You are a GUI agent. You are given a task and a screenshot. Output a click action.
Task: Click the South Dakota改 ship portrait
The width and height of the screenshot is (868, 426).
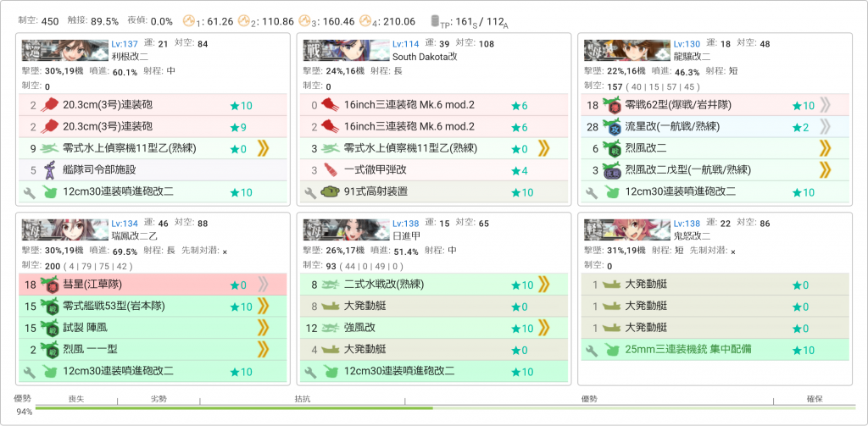point(346,50)
